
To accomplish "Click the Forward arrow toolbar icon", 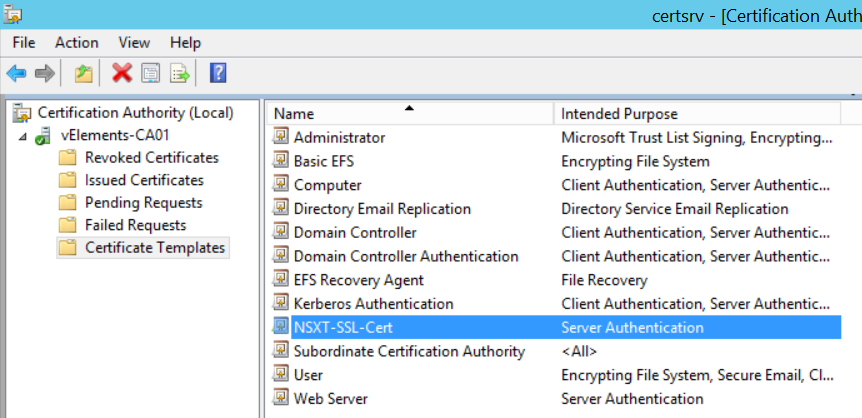I will (45, 73).
